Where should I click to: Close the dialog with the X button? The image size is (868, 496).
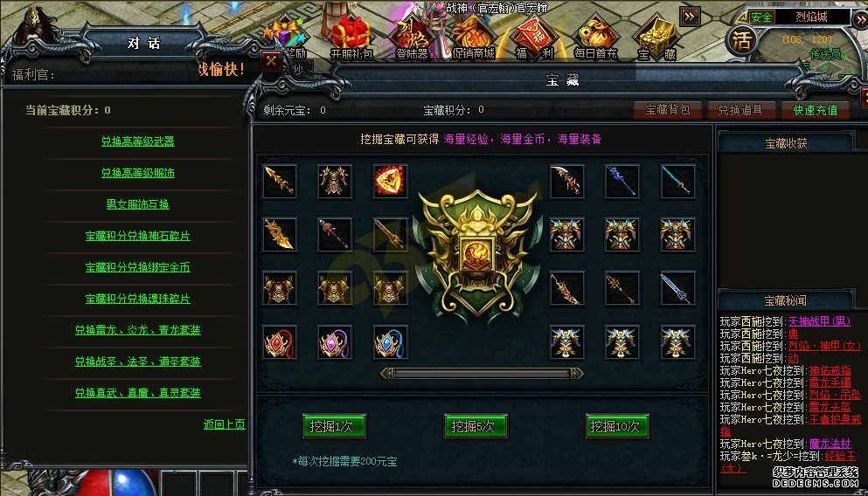271,61
